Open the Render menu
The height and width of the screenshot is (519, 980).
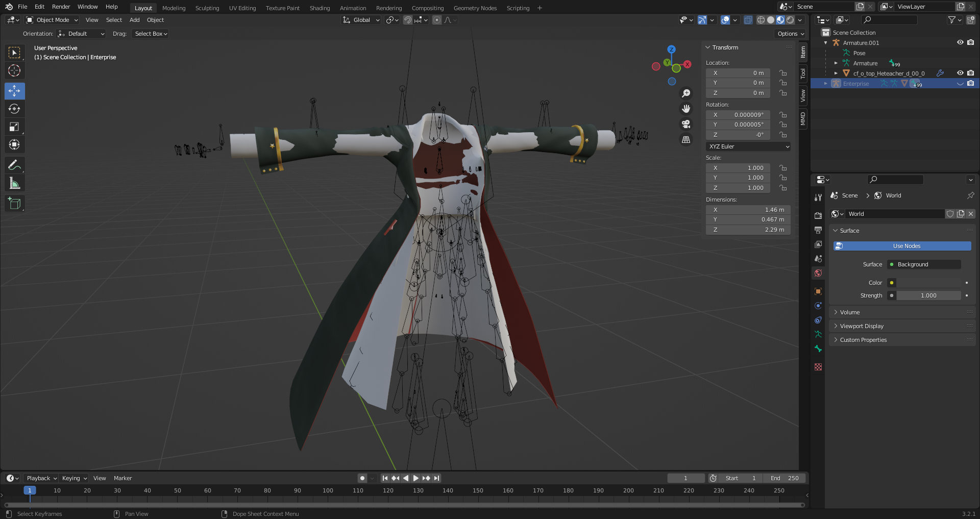pos(61,7)
